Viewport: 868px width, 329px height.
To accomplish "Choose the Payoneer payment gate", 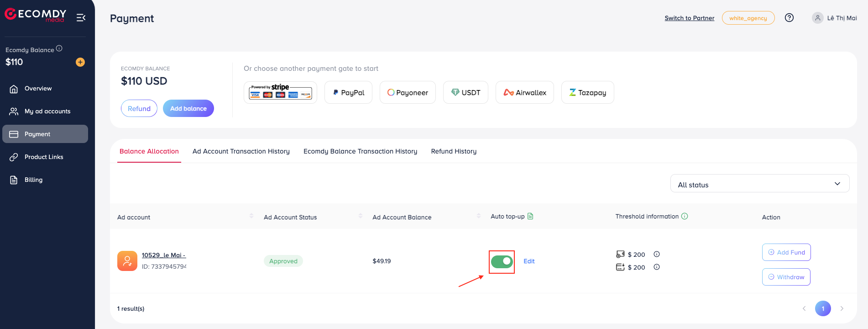I will click(408, 92).
